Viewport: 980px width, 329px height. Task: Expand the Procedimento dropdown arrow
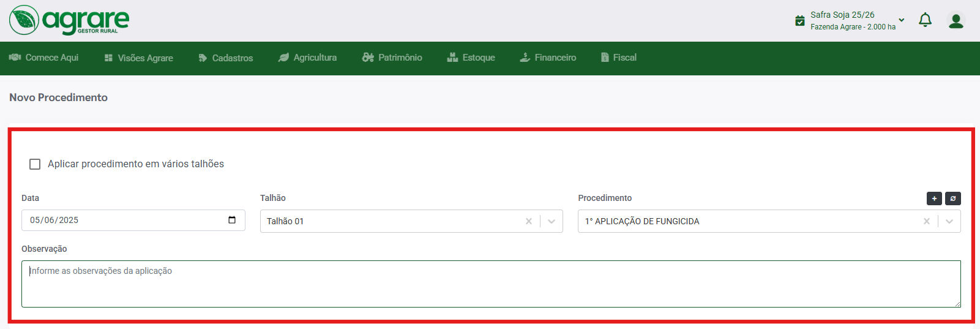949,221
